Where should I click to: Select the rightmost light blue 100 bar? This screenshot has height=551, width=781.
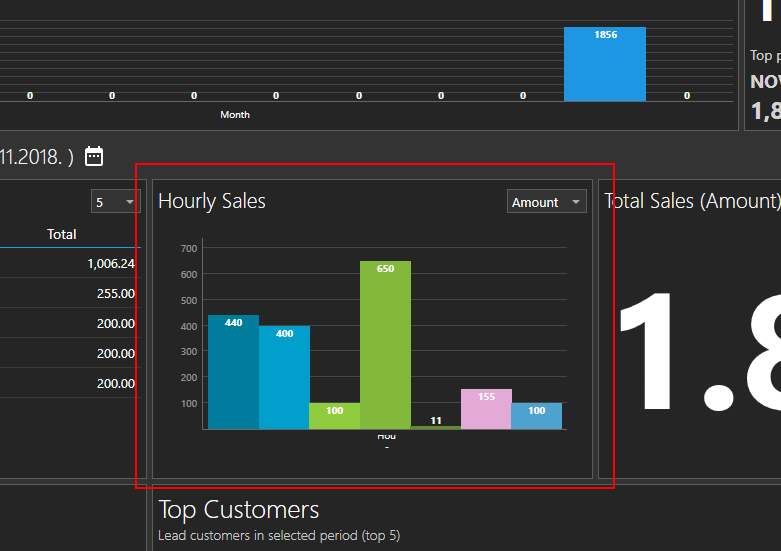click(x=536, y=416)
